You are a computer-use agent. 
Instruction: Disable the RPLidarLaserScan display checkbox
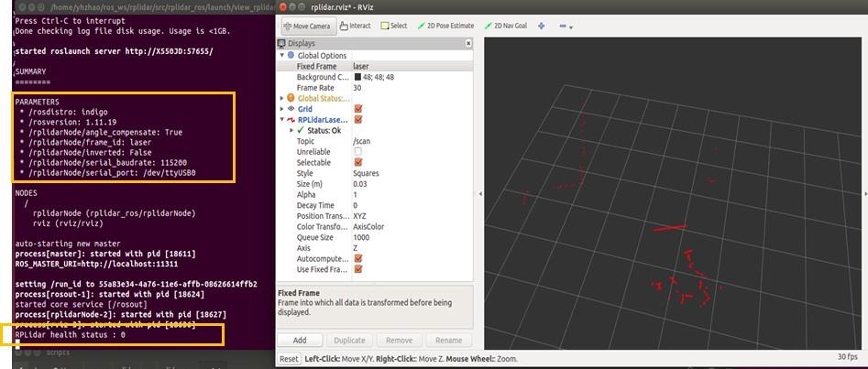[x=358, y=120]
